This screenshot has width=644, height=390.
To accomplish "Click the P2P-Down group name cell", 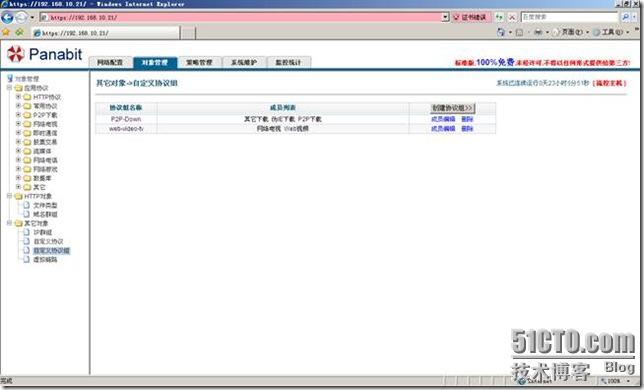I will pos(126,119).
